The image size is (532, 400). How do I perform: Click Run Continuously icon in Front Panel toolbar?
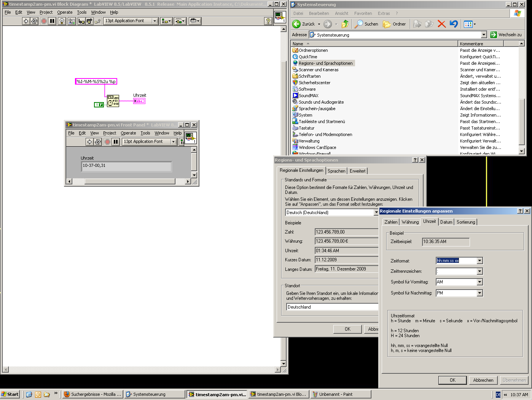[98, 142]
